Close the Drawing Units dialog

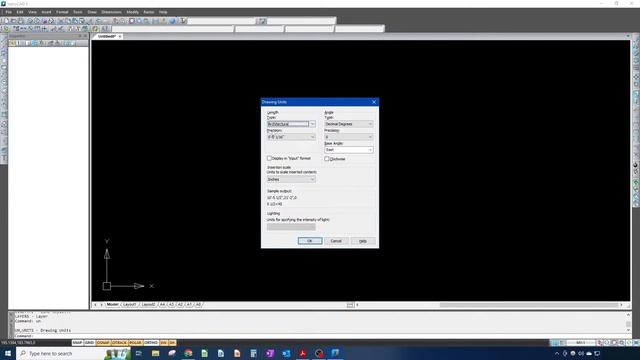(x=374, y=102)
